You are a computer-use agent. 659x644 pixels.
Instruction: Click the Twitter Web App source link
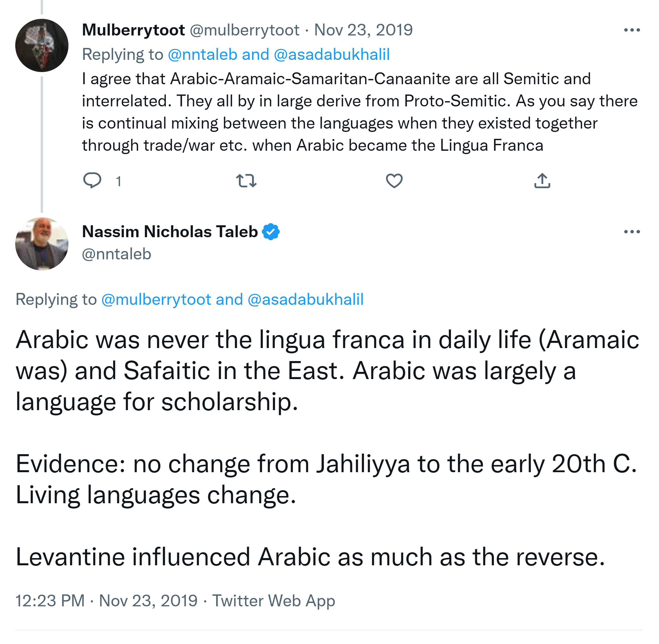click(x=273, y=601)
